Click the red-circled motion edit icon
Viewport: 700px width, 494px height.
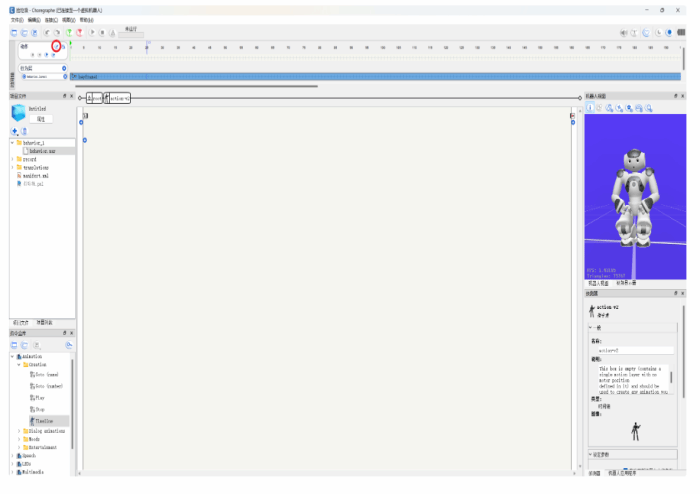coord(57,45)
